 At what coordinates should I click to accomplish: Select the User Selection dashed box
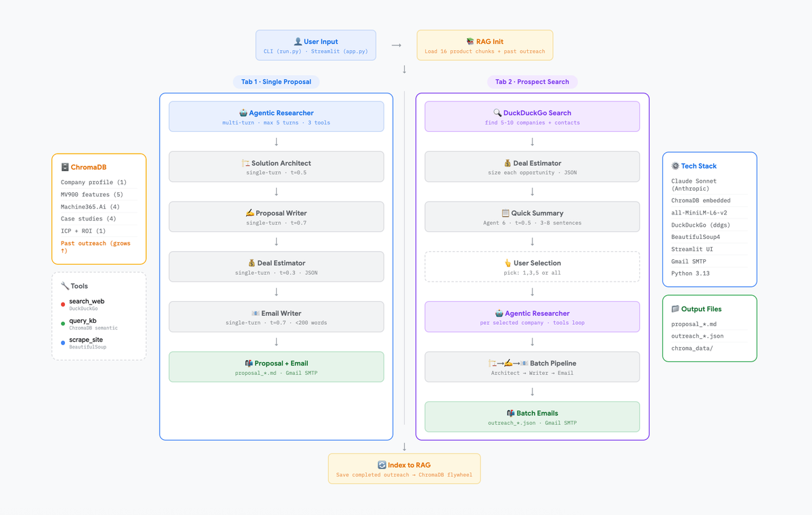coord(532,267)
